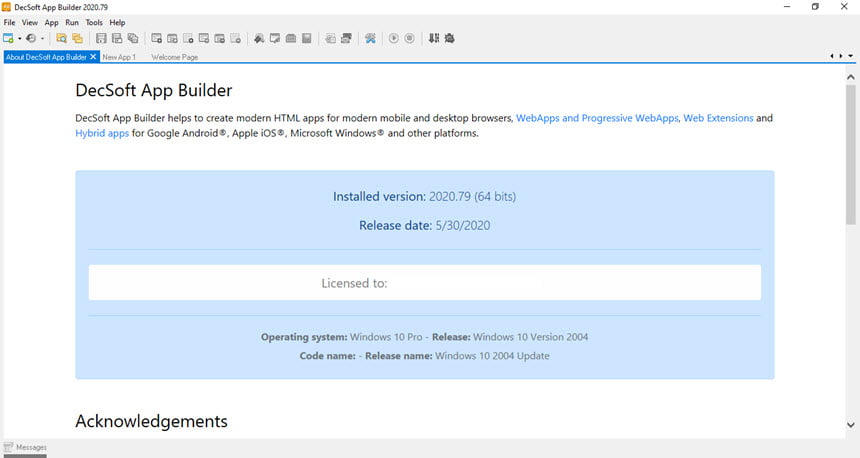This screenshot has width=860, height=458.
Task: Click the scrollbar down arrow
Action: (851, 425)
